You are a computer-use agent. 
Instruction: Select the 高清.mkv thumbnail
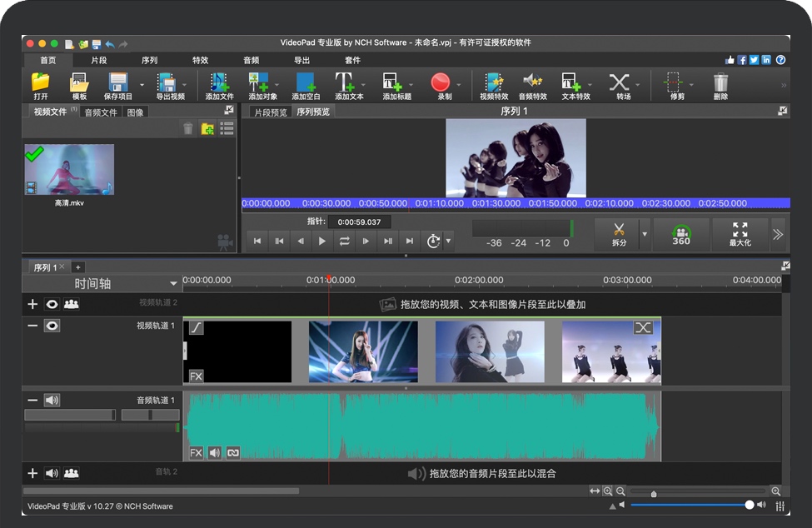coord(69,168)
